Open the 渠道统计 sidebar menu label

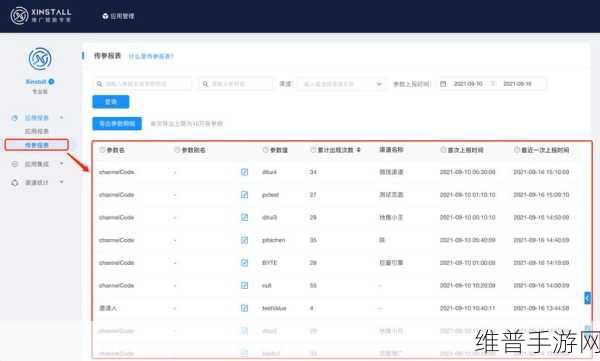37,183
